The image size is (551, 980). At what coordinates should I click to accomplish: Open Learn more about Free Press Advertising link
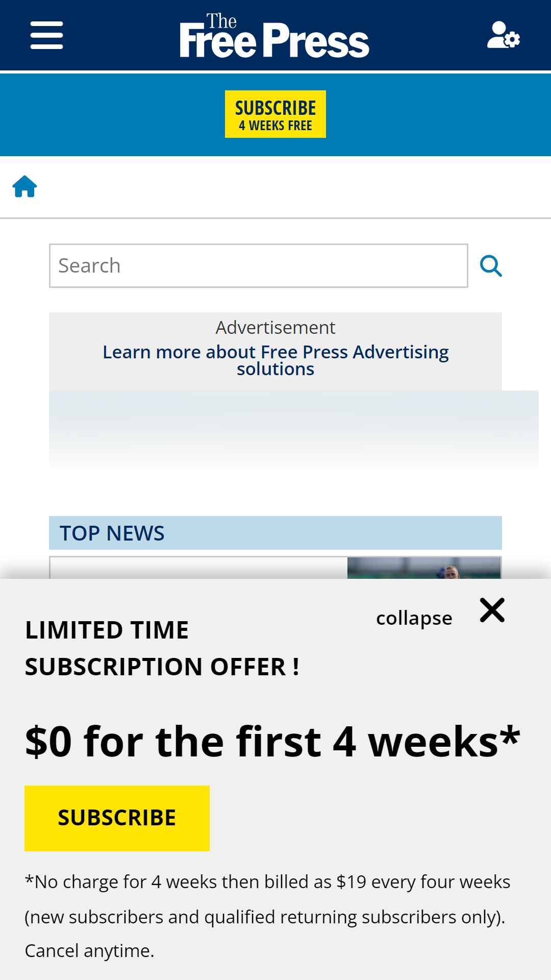click(275, 360)
